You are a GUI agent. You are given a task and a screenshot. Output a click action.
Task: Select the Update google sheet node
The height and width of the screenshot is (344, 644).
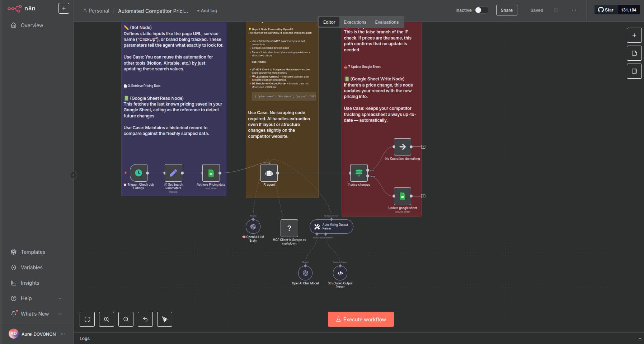pos(403,196)
